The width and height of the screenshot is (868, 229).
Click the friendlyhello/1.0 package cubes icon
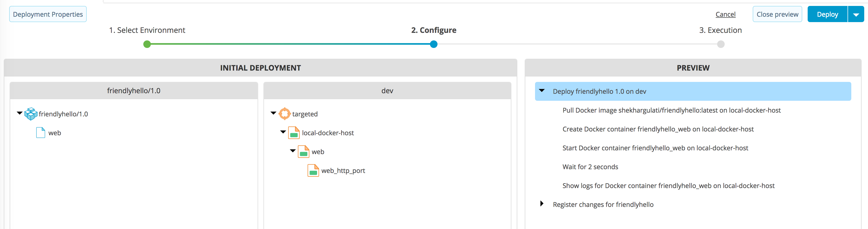pyautogui.click(x=31, y=114)
